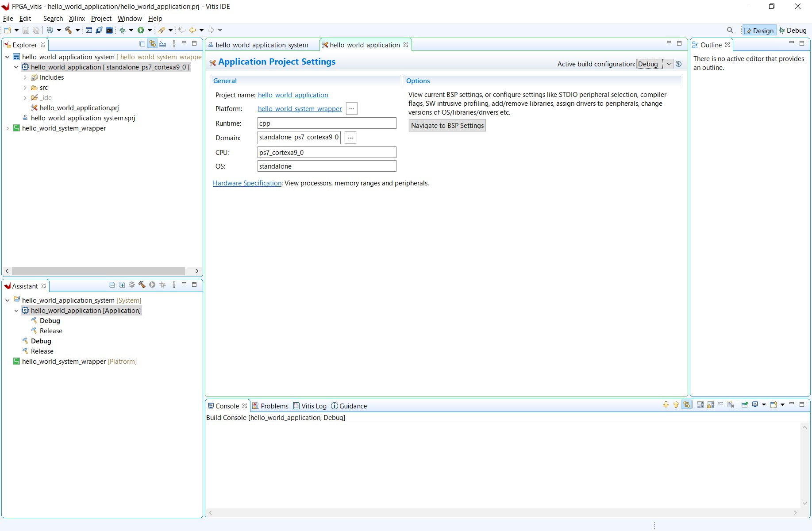Collapse hello_world_application [Application] in Assistant

coord(16,311)
